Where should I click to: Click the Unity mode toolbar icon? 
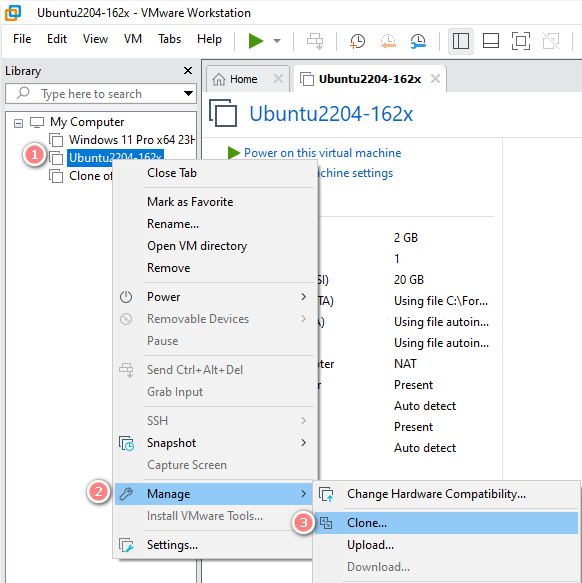tap(551, 41)
